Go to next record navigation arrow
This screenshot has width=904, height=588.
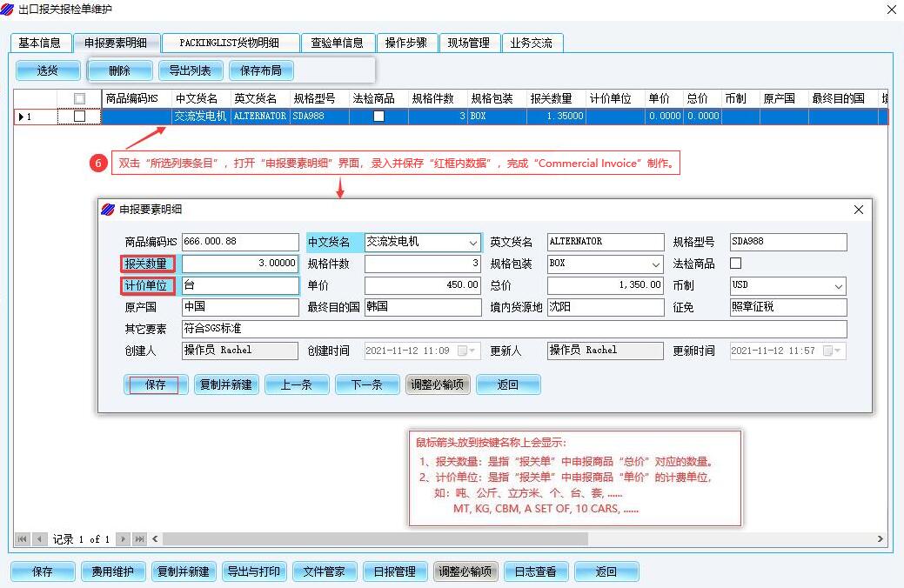click(x=124, y=539)
